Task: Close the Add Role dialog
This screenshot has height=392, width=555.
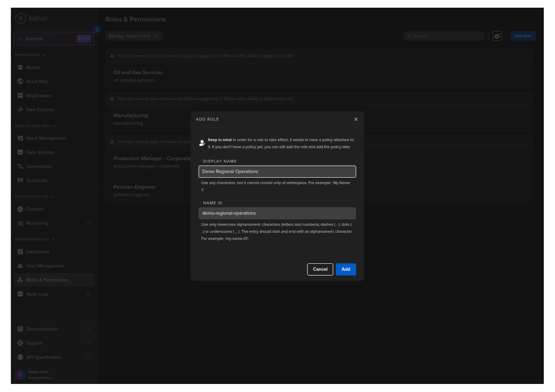Action: [356, 119]
